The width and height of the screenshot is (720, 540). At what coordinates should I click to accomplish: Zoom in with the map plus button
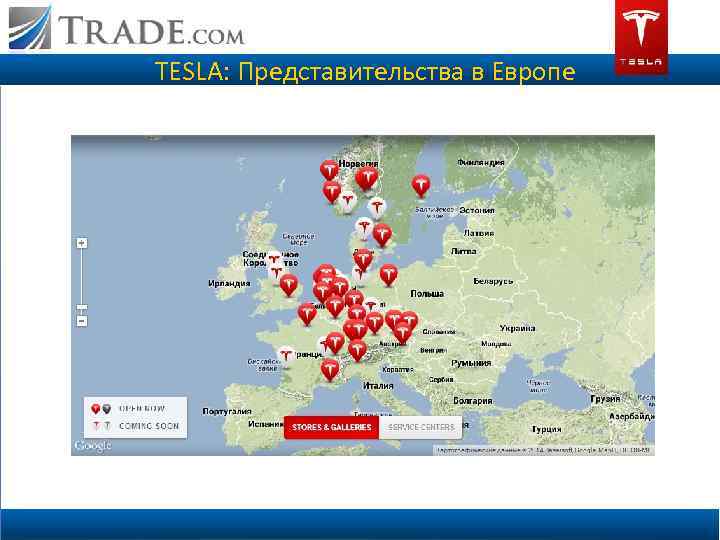82,243
